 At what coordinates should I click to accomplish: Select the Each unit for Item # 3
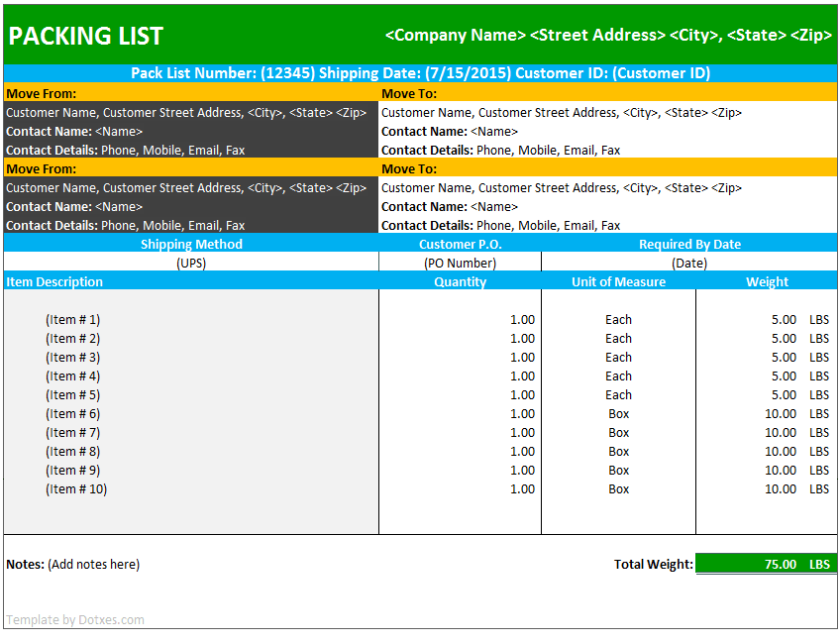[x=619, y=358]
